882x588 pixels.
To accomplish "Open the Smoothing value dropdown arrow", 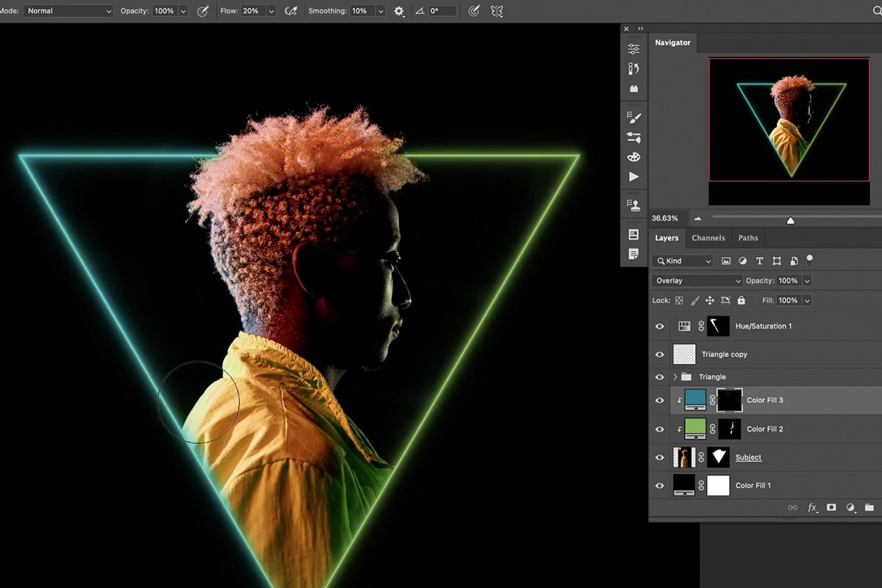I will 381,11.
